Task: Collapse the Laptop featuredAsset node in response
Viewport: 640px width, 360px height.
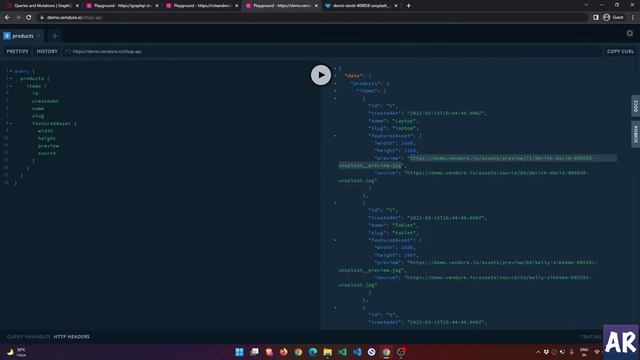Action: point(335,136)
